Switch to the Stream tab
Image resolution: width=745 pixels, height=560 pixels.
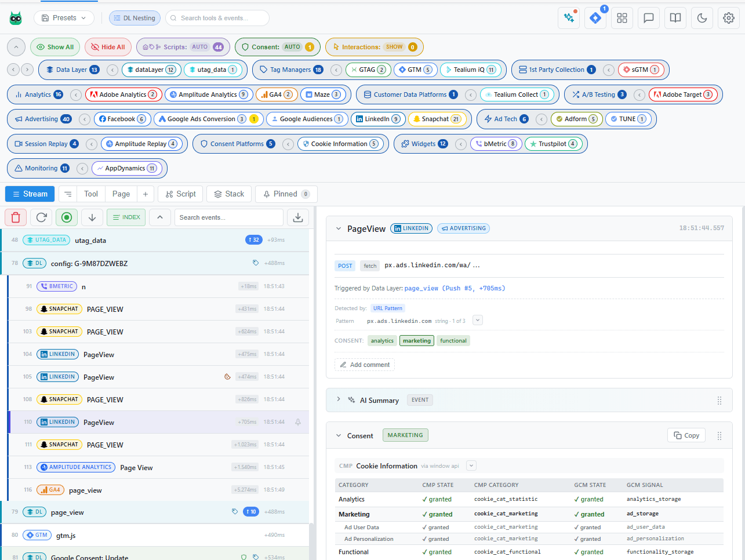point(30,194)
